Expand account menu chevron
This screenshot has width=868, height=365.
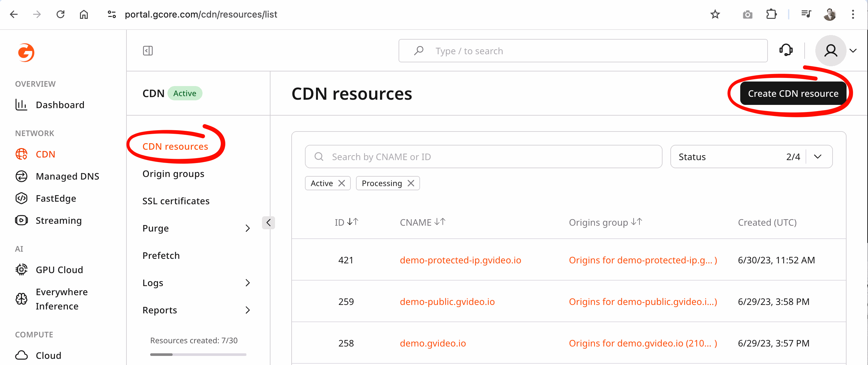(x=853, y=51)
